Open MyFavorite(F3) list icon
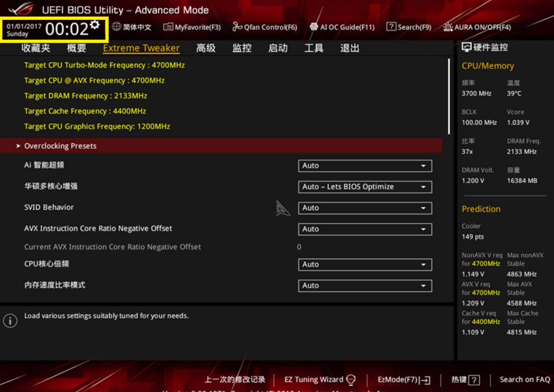The width and height of the screenshot is (554, 392). 168,27
